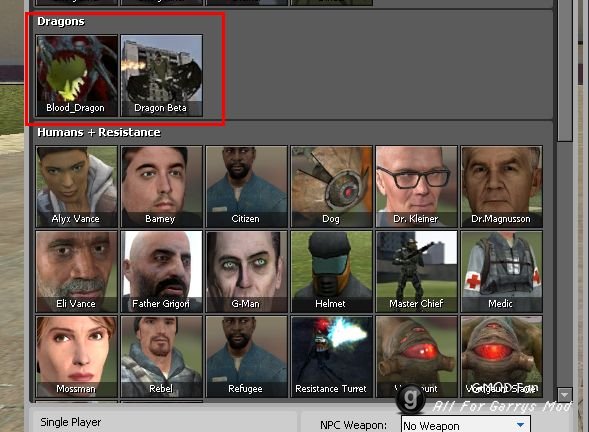Click the Single Player label
Screen dimensions: 589x432
click(71, 422)
